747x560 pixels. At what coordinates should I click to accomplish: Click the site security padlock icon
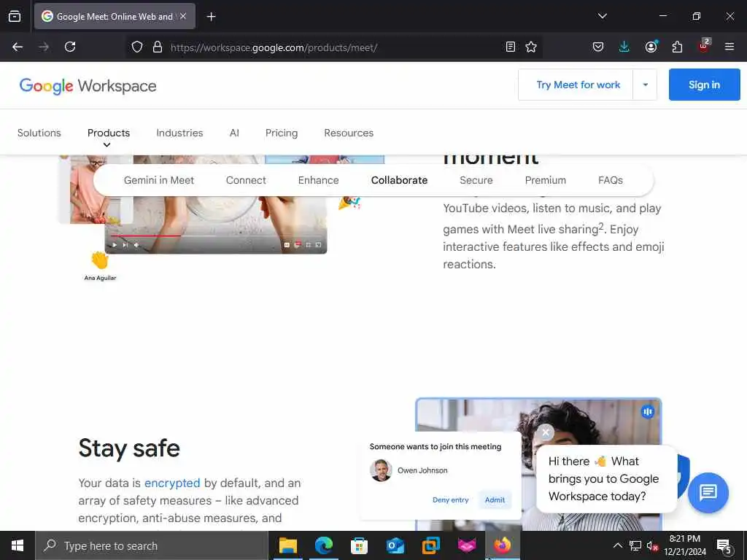[158, 47]
